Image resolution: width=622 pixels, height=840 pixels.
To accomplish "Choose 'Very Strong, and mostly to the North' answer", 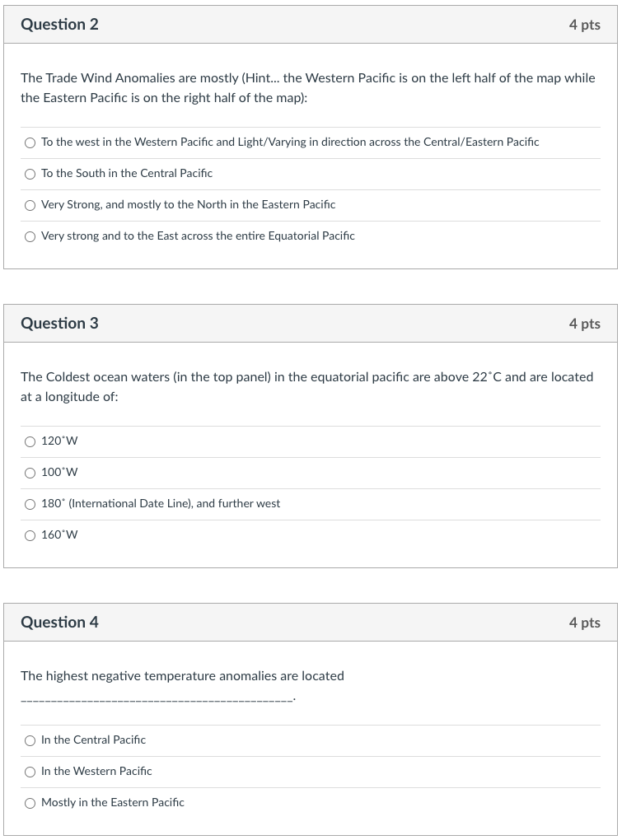I will click(x=30, y=205).
